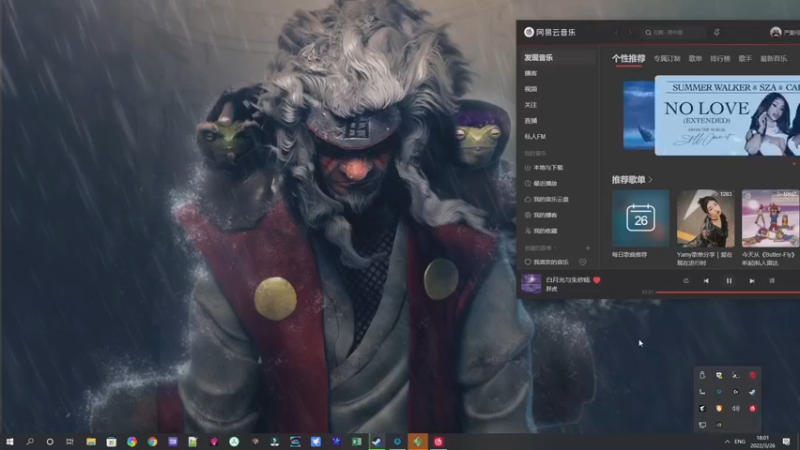Open the user avatar profile in NetEase header
Image resolution: width=800 pixels, height=450 pixels.
coord(776,33)
